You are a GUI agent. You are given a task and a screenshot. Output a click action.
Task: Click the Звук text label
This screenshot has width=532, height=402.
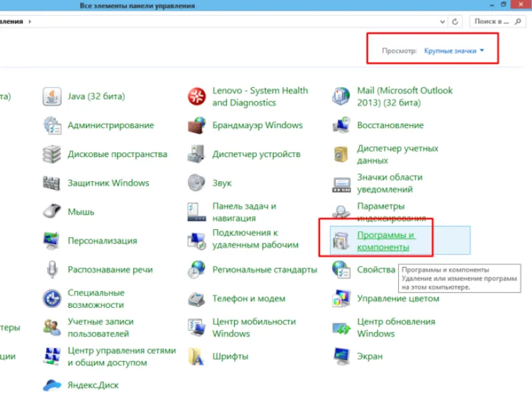point(222,183)
